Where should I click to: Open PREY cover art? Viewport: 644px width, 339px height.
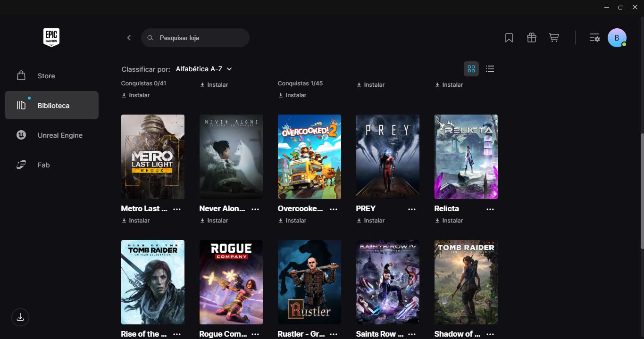388,157
